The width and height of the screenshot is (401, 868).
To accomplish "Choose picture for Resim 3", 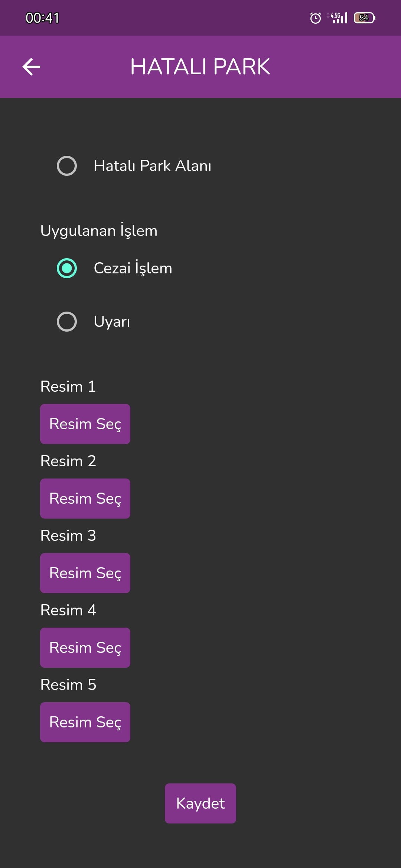I will point(85,573).
